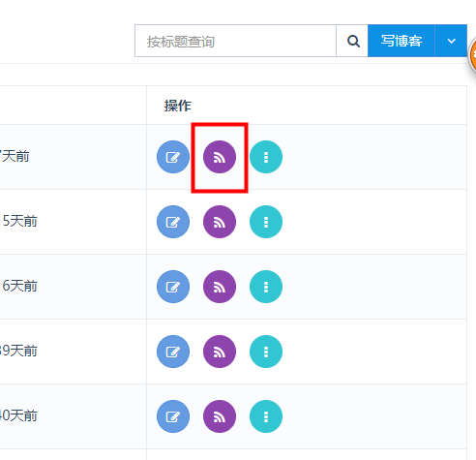Click purple RSS icon for 6天前 row
This screenshot has height=460, width=476.
[x=220, y=287]
